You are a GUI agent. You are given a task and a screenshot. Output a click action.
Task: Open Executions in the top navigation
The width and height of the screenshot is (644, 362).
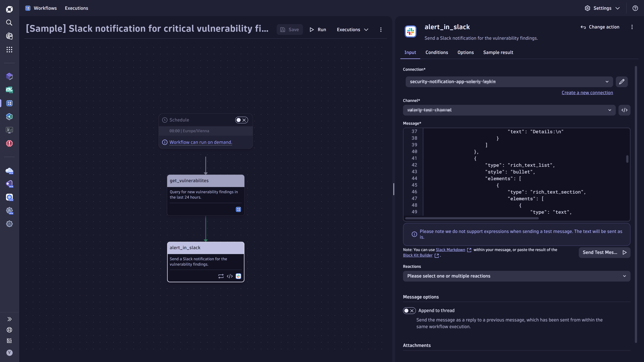pos(76,8)
